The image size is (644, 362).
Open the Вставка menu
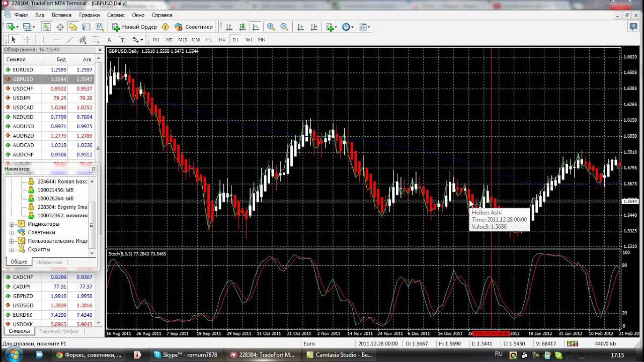point(61,15)
